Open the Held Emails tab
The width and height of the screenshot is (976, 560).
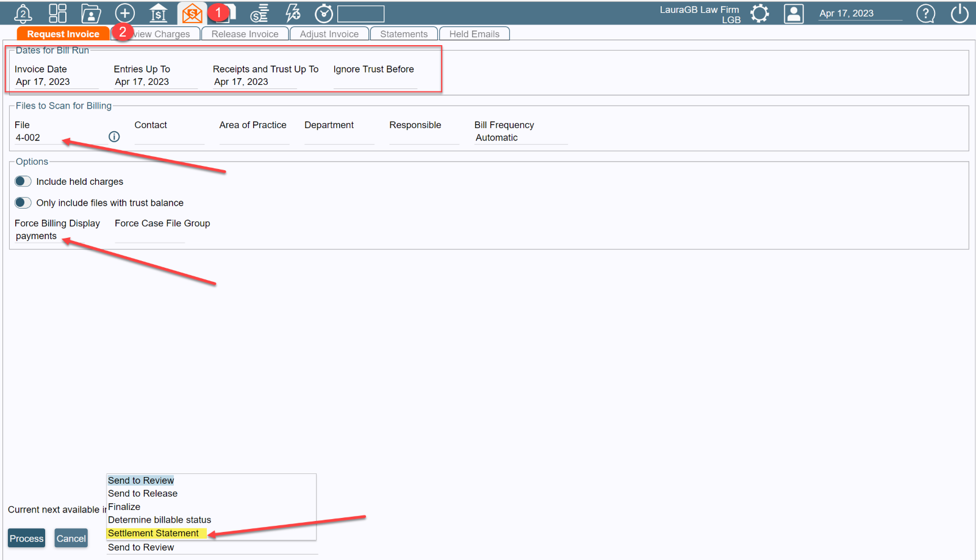click(474, 34)
